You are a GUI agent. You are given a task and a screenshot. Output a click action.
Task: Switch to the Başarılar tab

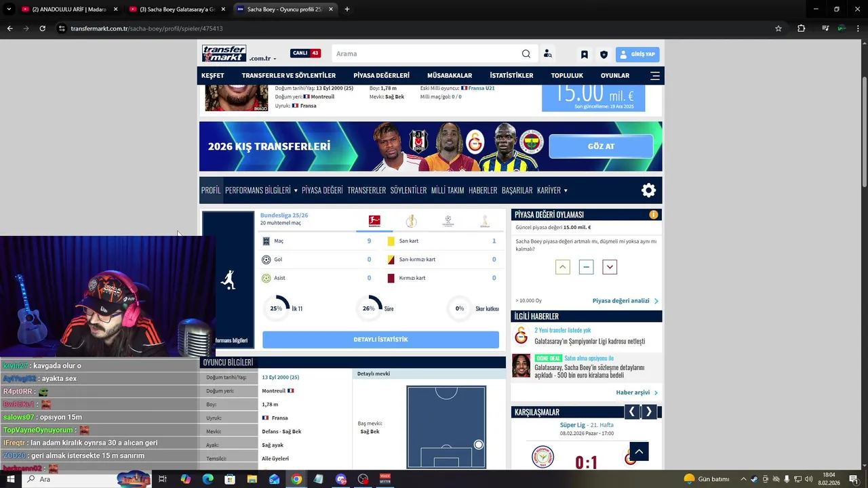click(517, 190)
